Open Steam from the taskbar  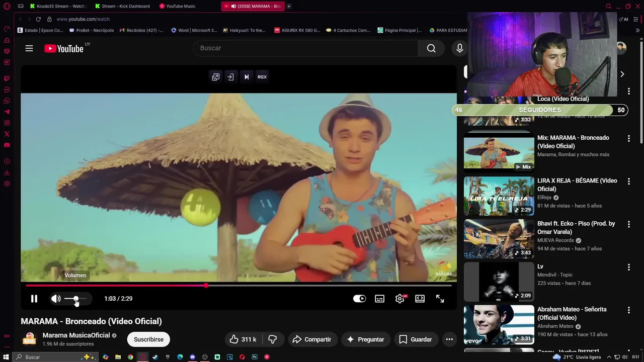tap(155, 357)
